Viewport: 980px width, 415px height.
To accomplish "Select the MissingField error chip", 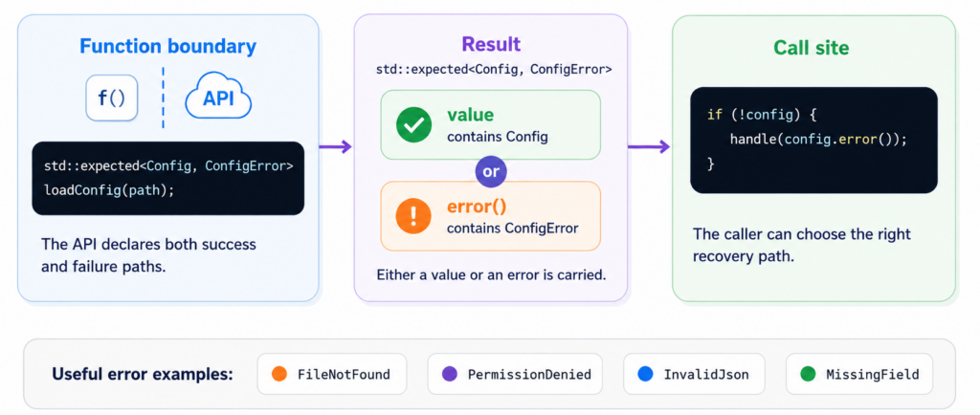I will point(859,374).
